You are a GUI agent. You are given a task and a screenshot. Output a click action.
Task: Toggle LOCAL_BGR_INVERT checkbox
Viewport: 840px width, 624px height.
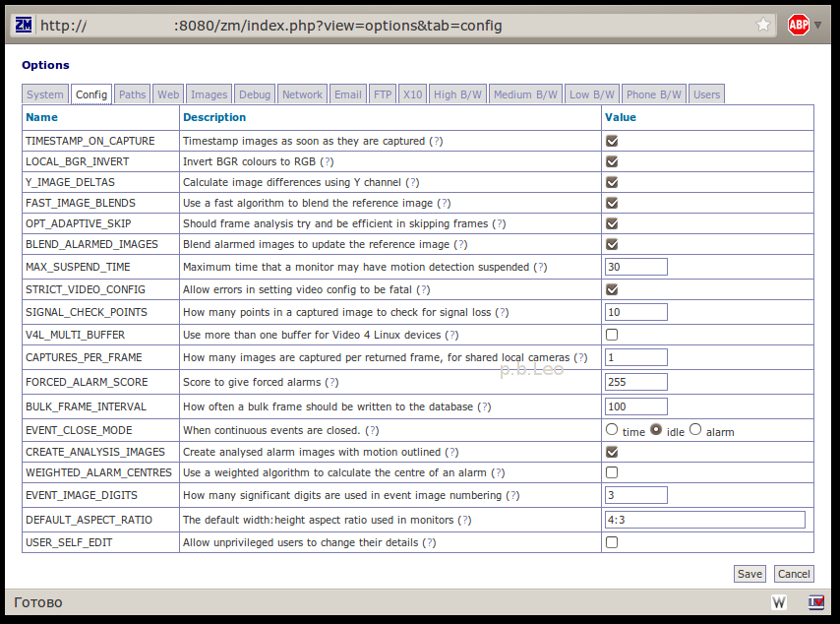612,161
